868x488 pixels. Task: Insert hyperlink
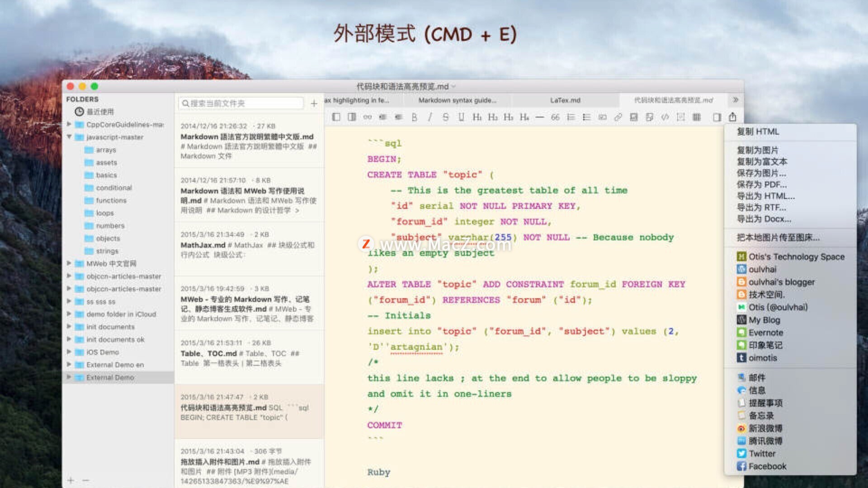618,117
